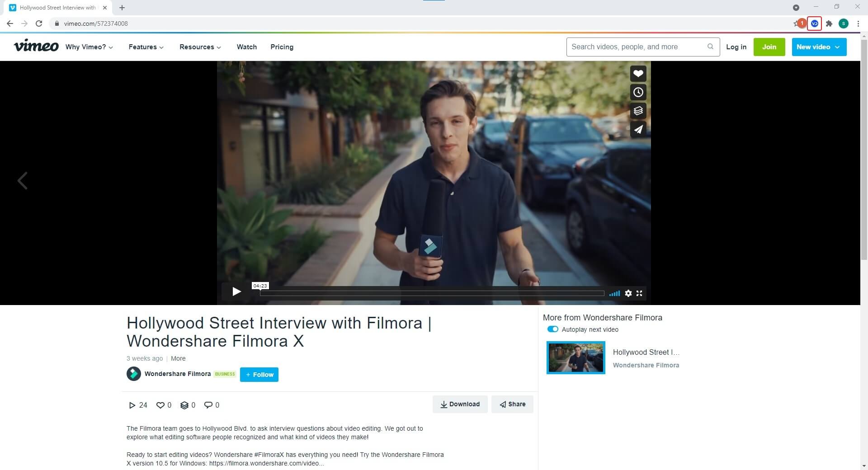
Task: Like the video with the heart icon
Action: (x=638, y=74)
